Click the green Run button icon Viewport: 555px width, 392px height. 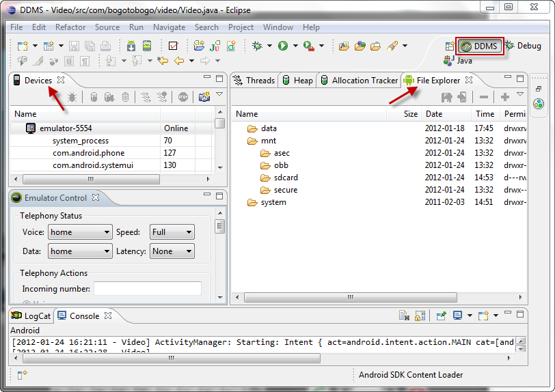tap(283, 46)
